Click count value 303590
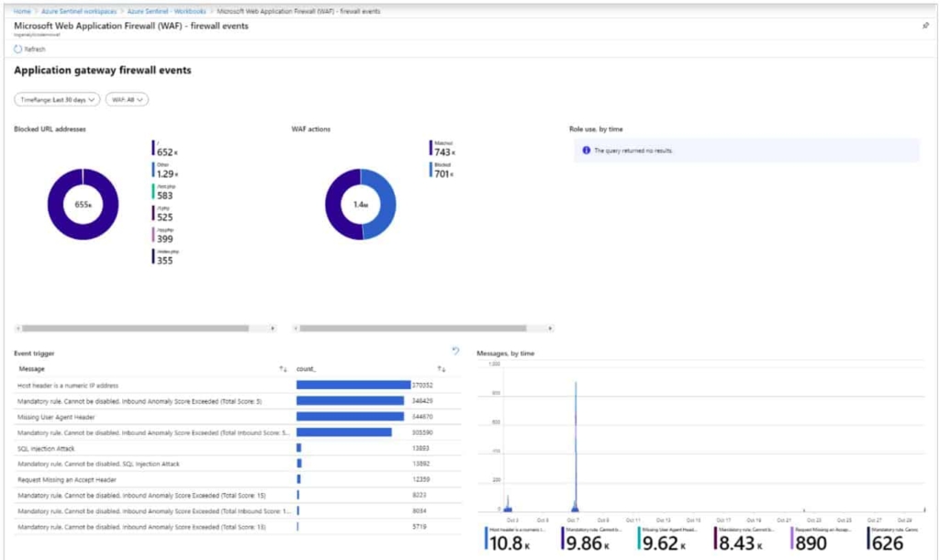This screenshot has width=940, height=560. coord(422,432)
